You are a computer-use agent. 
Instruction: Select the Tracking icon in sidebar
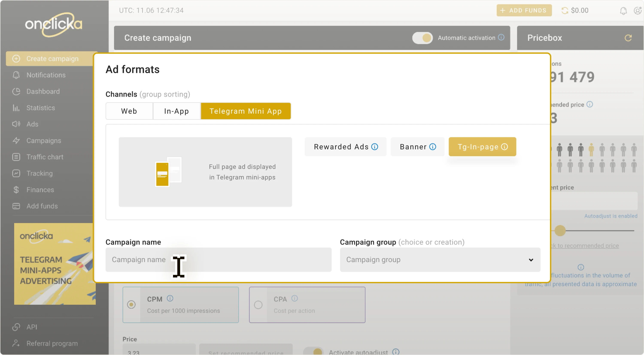coord(16,173)
